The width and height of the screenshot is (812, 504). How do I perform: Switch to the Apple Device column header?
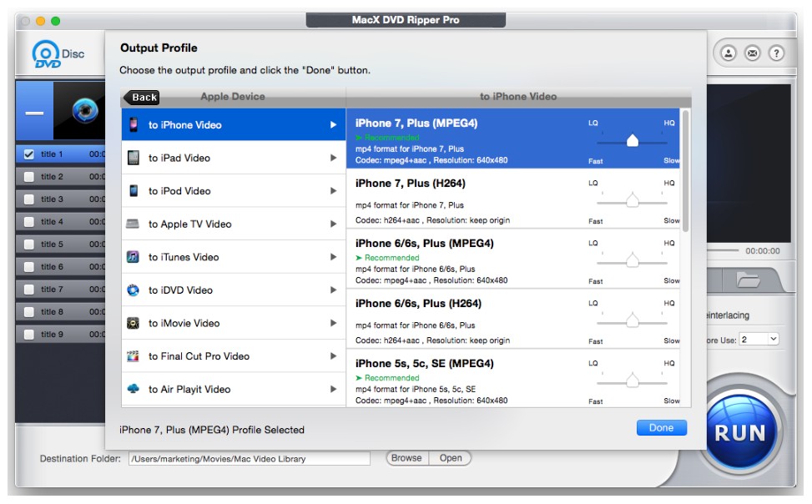click(x=232, y=97)
